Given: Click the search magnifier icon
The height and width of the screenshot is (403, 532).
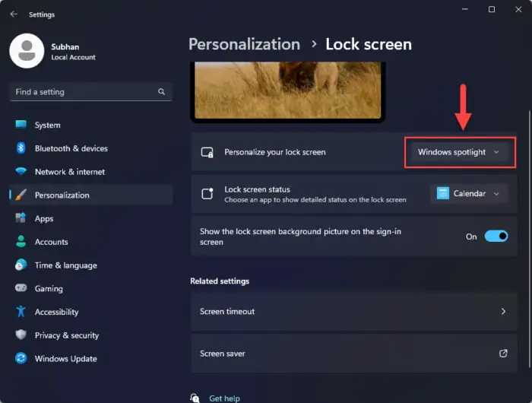Looking at the screenshot, I should coord(161,92).
